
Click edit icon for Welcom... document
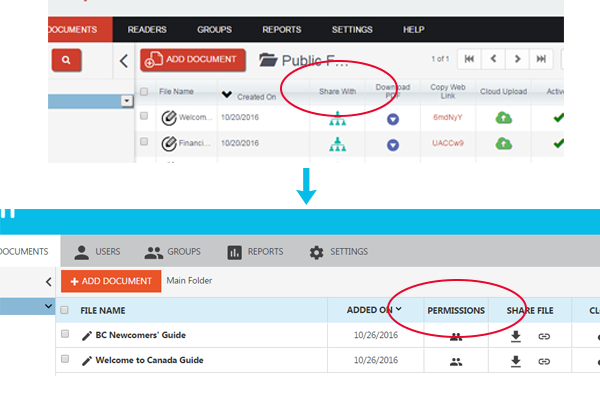coord(169,118)
